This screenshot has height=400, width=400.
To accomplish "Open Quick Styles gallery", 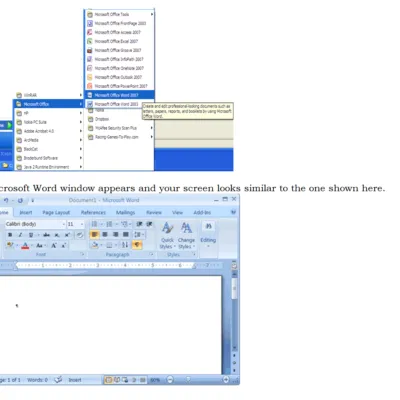I will (x=167, y=236).
